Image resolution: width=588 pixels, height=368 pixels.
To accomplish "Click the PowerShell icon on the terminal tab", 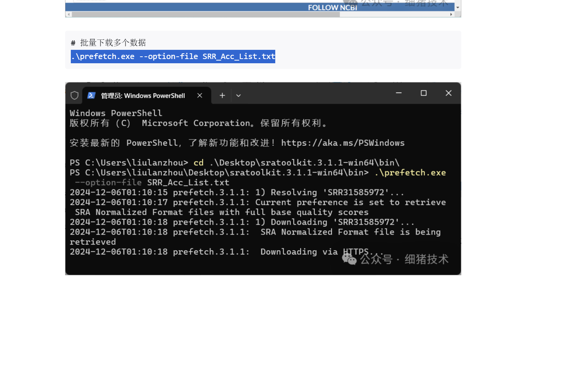I will click(x=91, y=95).
